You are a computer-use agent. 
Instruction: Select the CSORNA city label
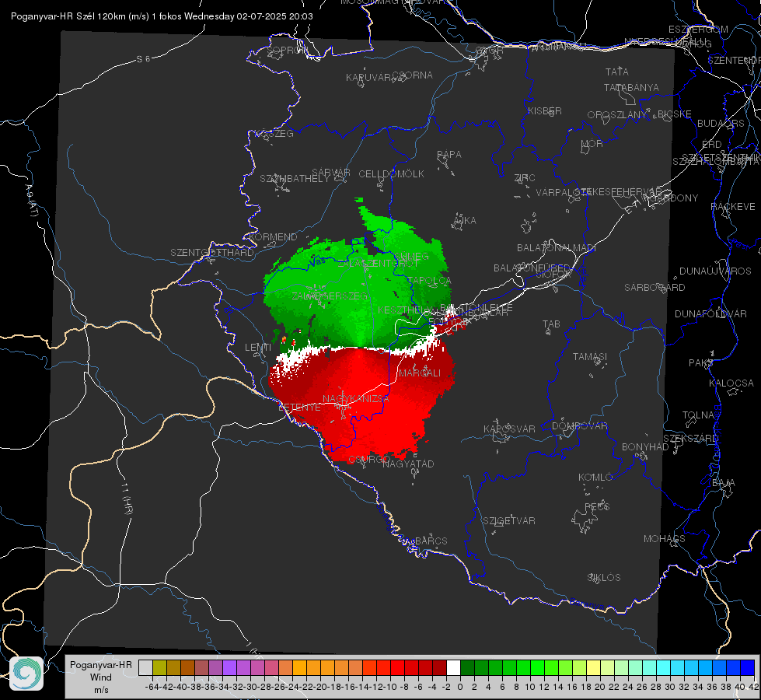click(412, 75)
